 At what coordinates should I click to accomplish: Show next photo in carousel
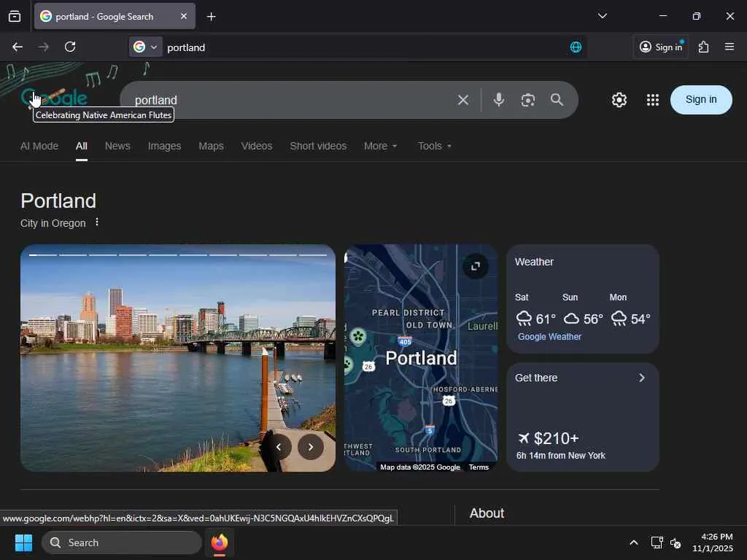click(x=311, y=447)
